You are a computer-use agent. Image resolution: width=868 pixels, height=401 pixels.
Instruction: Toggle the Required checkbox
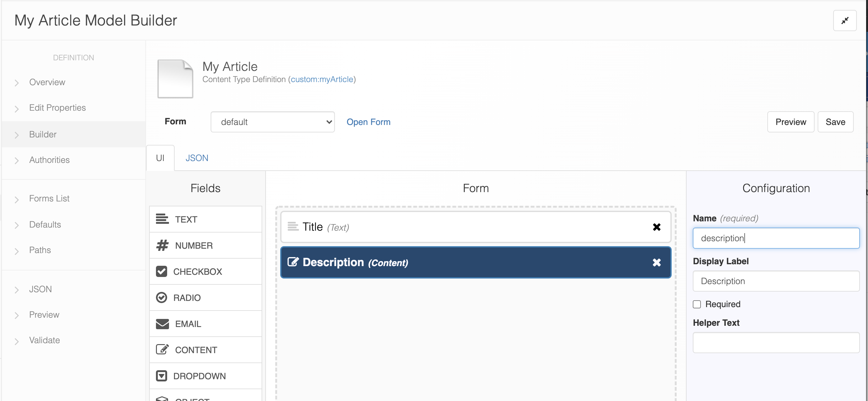(697, 304)
